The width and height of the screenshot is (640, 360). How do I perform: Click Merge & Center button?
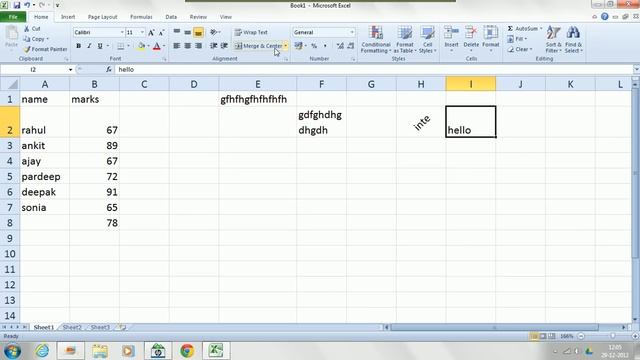tap(258, 46)
